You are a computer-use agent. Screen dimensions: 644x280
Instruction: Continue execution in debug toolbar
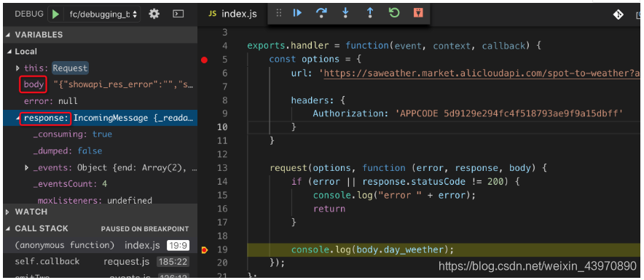point(297,13)
